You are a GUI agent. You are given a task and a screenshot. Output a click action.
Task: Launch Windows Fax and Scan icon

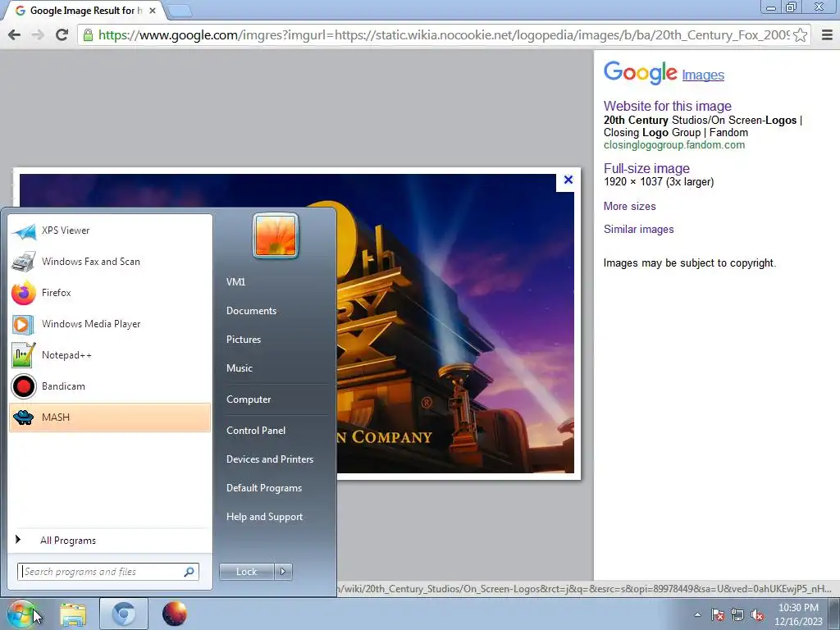24,262
